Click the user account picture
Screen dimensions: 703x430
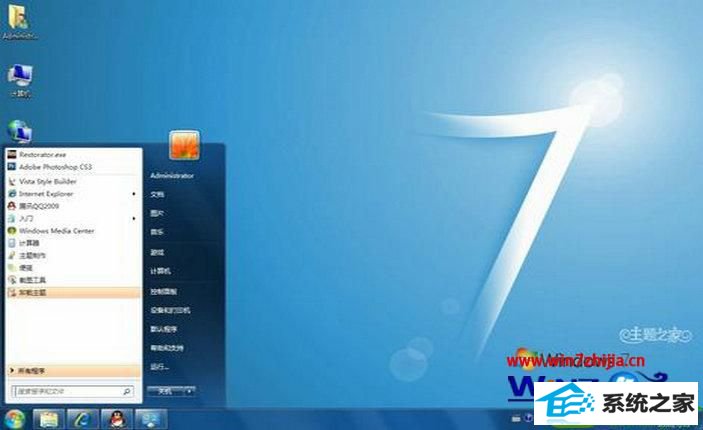(184, 145)
